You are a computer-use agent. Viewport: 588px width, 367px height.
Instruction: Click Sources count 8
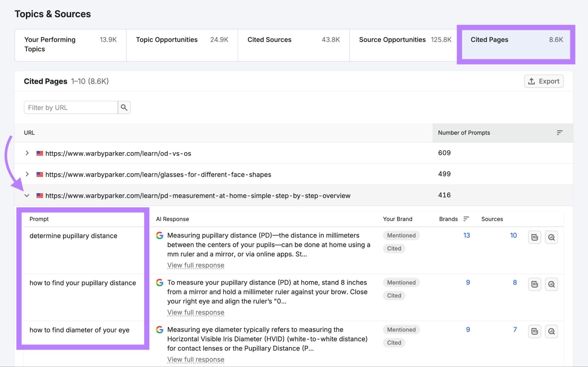515,283
